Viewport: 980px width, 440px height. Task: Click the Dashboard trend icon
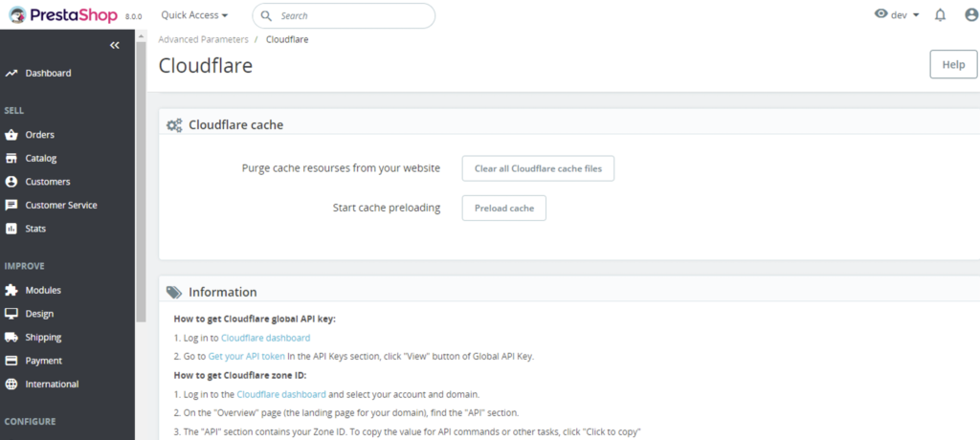pyautogui.click(x=11, y=73)
